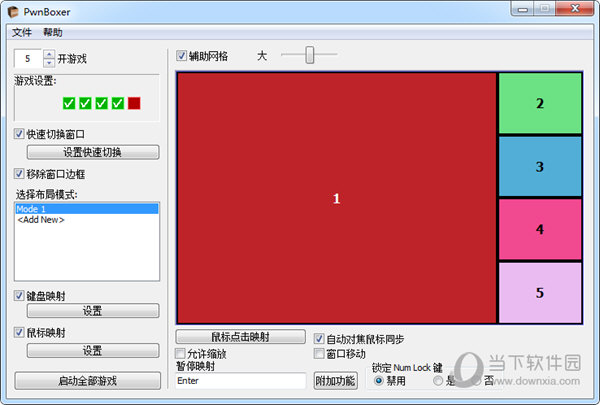
Task: Open the 文件 menu
Action: 22,32
